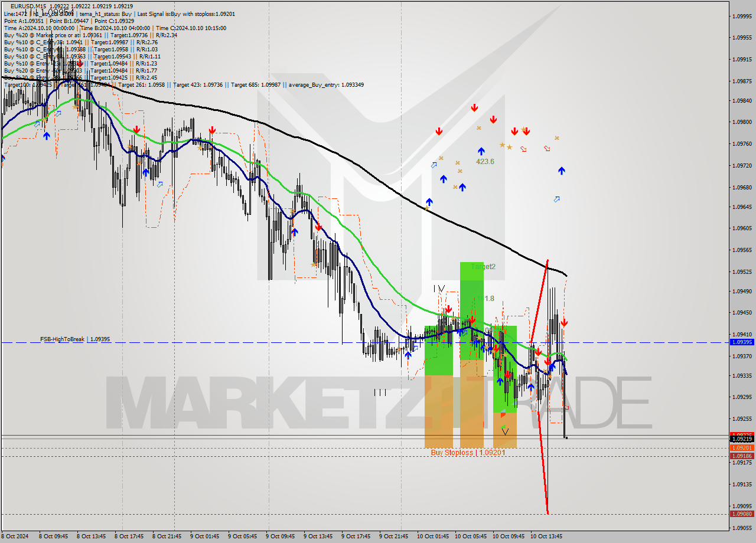Viewport: 756px width, 543px height.
Task: Click the '8 Oct 09:45' time axis label
Action: point(53,537)
